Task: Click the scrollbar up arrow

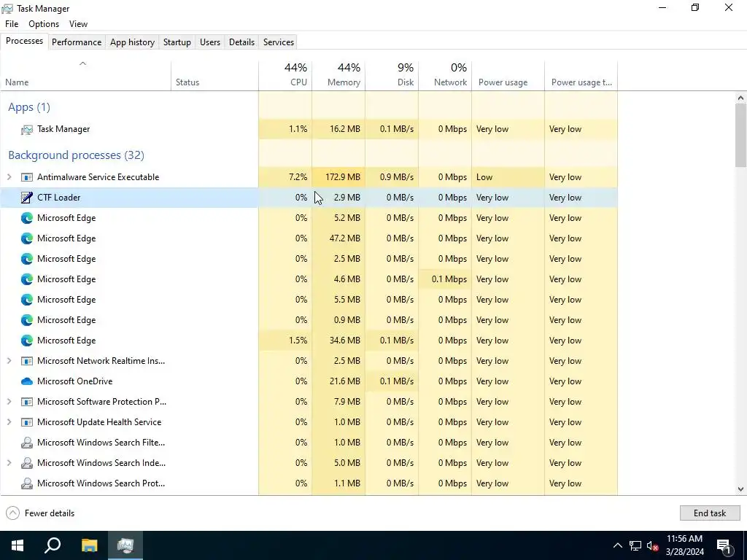Action: point(740,98)
